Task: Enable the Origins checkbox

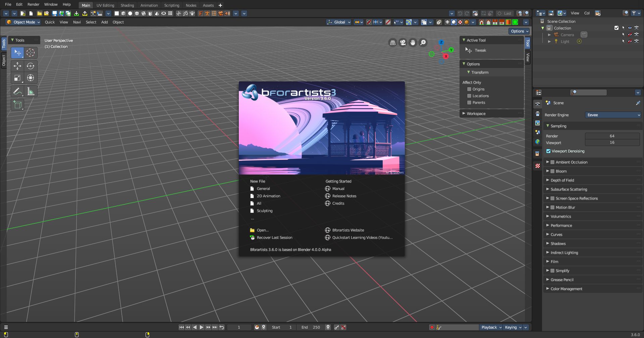Action: (469, 89)
